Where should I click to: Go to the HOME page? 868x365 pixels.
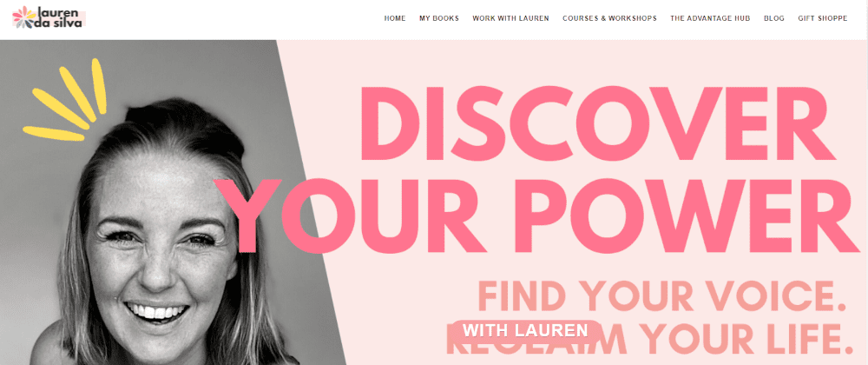click(395, 18)
